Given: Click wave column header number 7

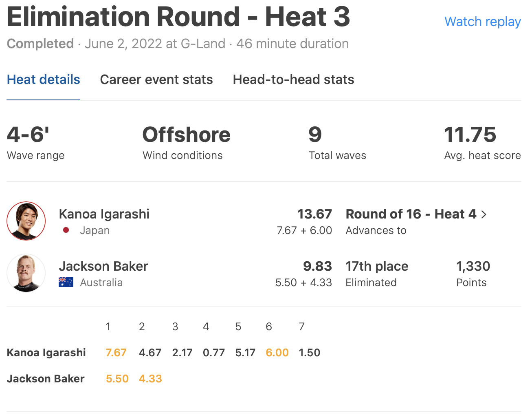Looking at the screenshot, I should click(x=301, y=327).
